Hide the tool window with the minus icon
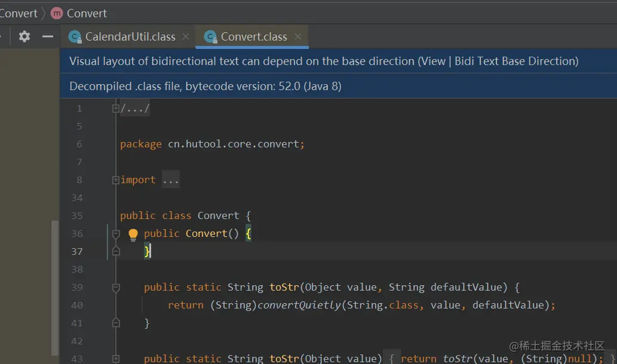The height and width of the screenshot is (364, 617). click(48, 36)
